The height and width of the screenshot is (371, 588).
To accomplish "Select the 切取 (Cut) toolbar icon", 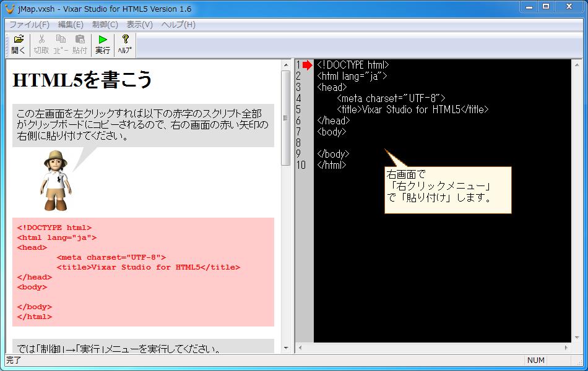I will coord(41,43).
